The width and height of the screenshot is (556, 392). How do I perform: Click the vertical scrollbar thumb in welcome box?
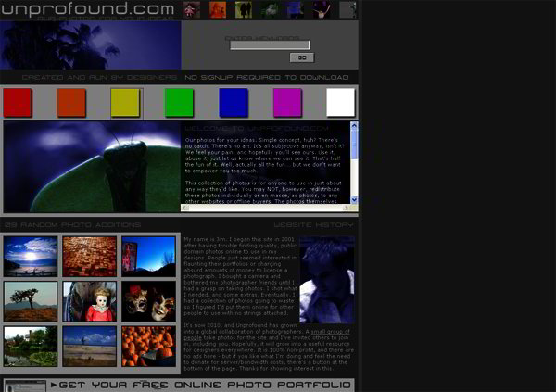(354, 144)
